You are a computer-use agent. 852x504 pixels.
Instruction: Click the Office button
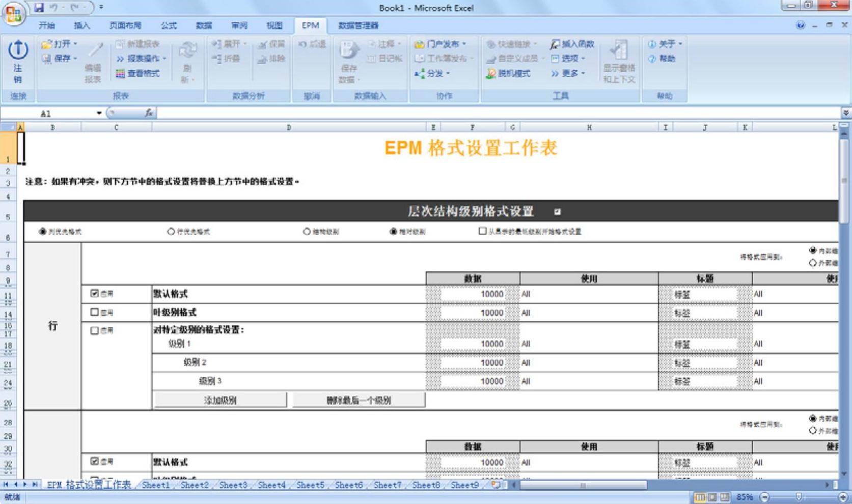point(14,14)
